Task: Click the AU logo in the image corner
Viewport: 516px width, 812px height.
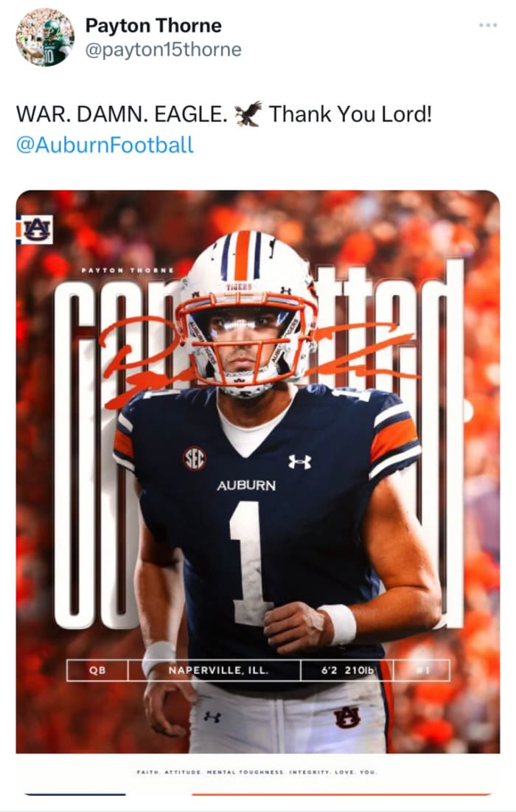Action: coord(34,229)
